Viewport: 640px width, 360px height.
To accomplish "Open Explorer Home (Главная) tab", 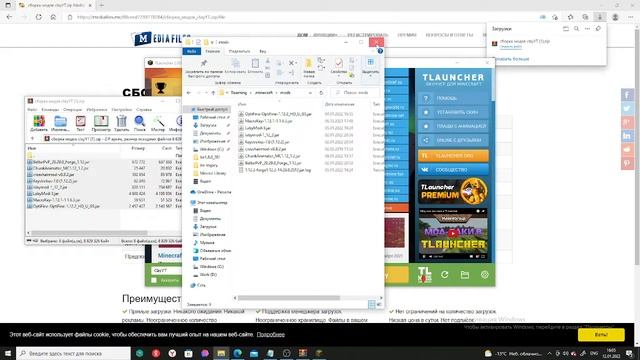I will click(x=213, y=51).
